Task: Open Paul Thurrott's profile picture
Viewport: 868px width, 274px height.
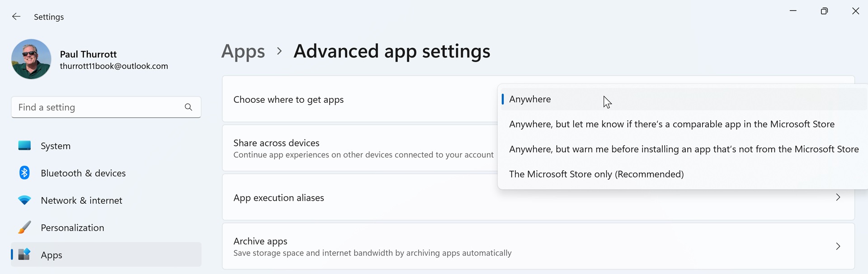Action: [x=31, y=59]
